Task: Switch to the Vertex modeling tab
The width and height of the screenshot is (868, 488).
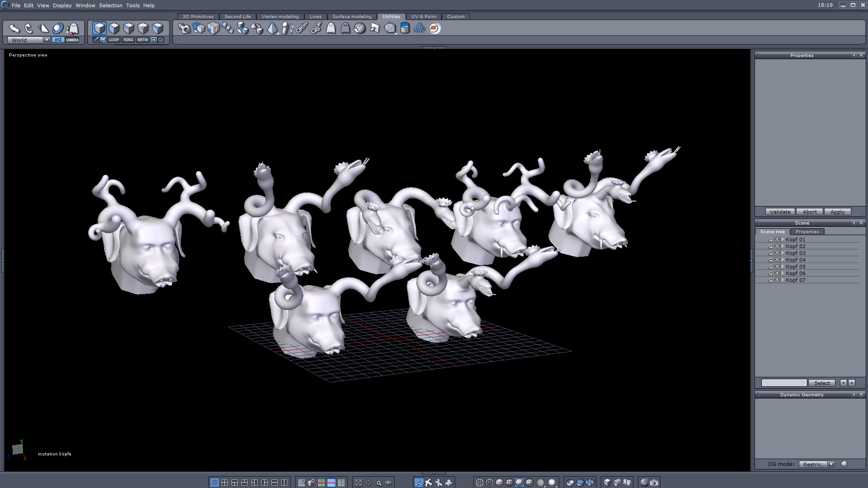Action: pyautogui.click(x=280, y=17)
